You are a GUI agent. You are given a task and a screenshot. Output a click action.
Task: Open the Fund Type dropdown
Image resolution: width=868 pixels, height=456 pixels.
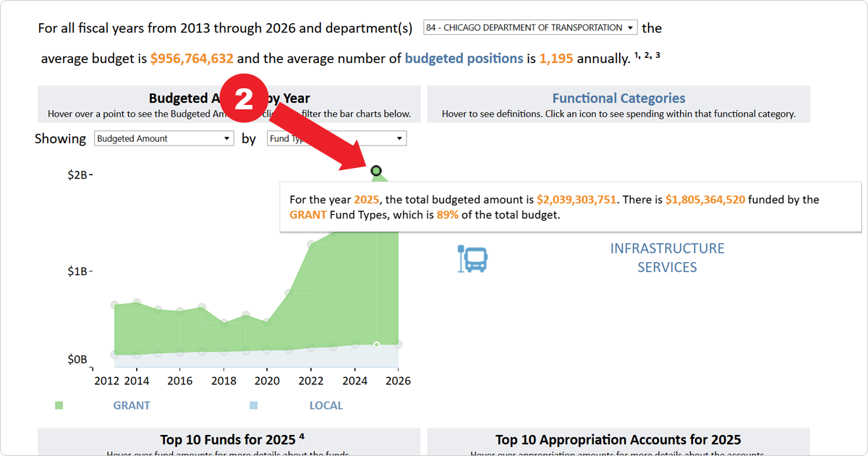pyautogui.click(x=336, y=138)
